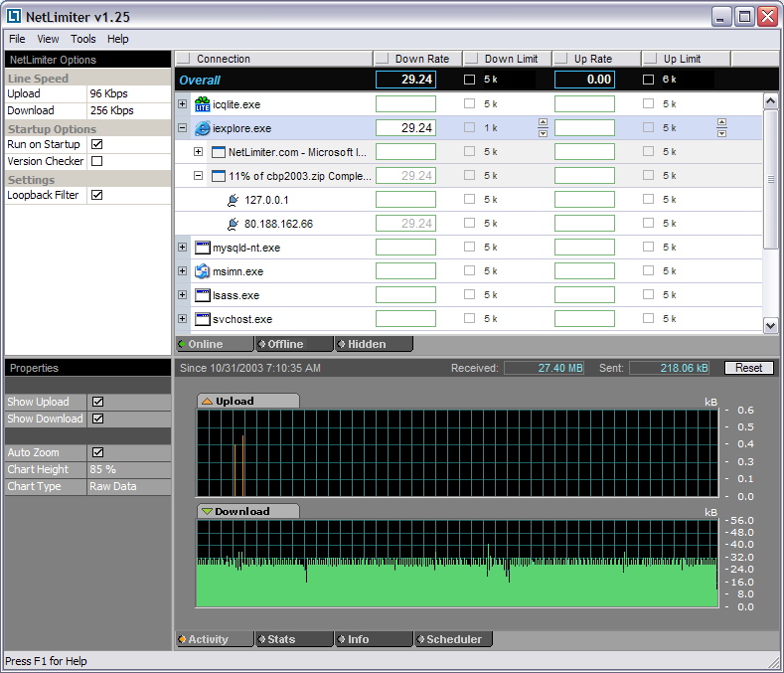784x673 pixels.
Task: Uncheck the Show Upload checkbox
Action: coord(98,402)
